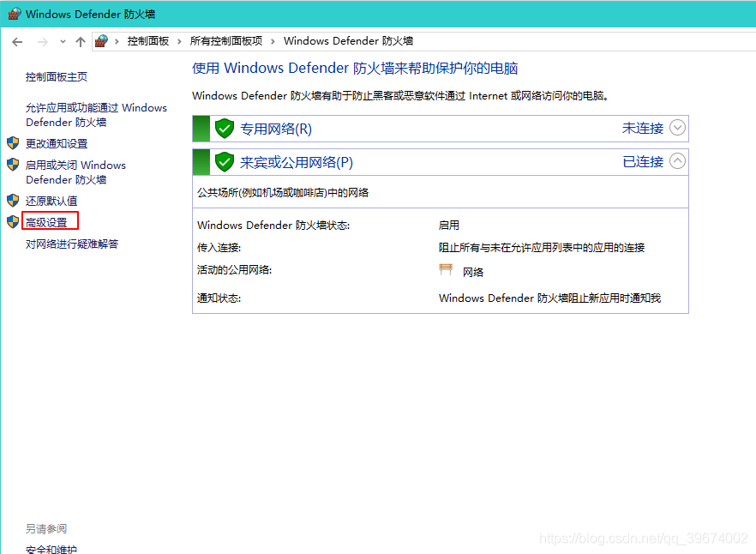
Task: Click the green shield icon for 专用网络
Action: (225, 129)
